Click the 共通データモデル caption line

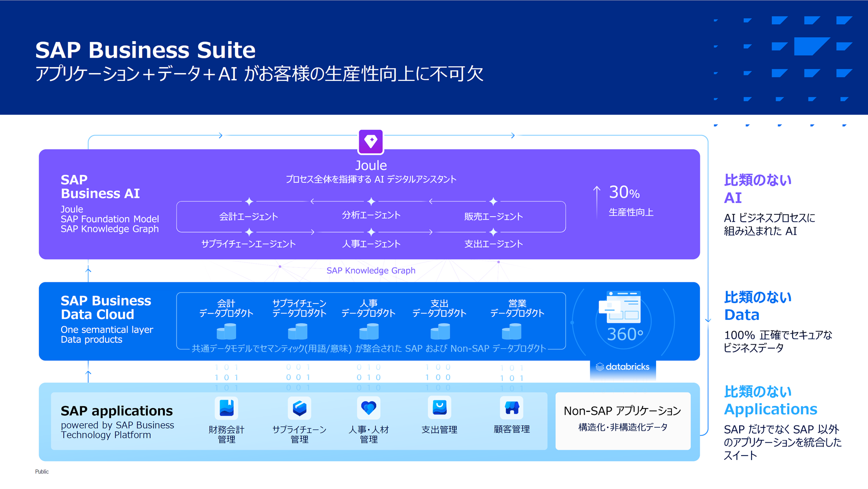coord(369,349)
